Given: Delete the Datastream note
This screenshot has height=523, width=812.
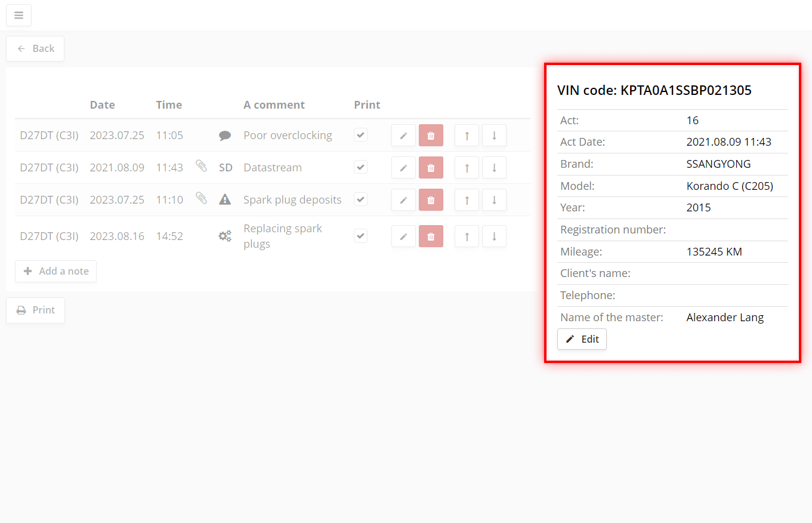Looking at the screenshot, I should [431, 168].
